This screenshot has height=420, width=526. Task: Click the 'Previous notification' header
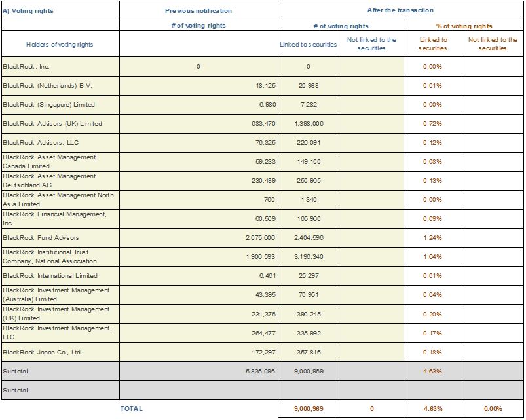(x=198, y=10)
